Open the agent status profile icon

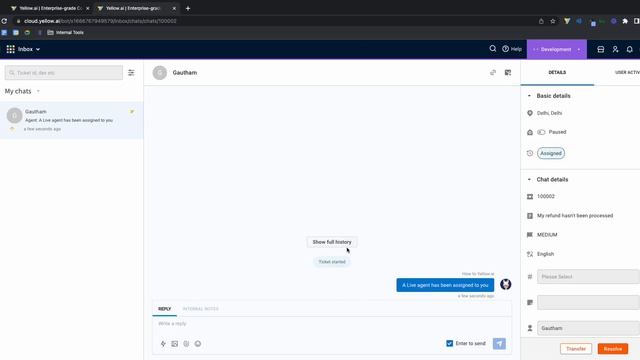pyautogui.click(x=615, y=49)
